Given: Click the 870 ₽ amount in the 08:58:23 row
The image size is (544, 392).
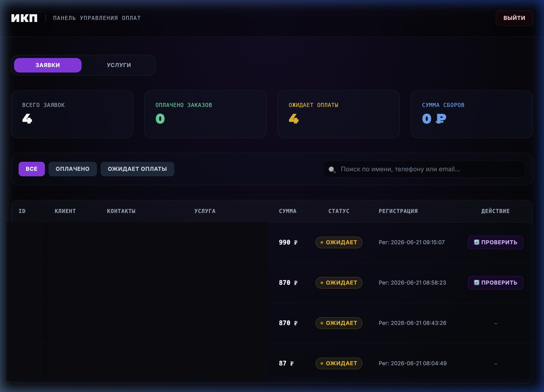Looking at the screenshot, I should click(288, 282).
